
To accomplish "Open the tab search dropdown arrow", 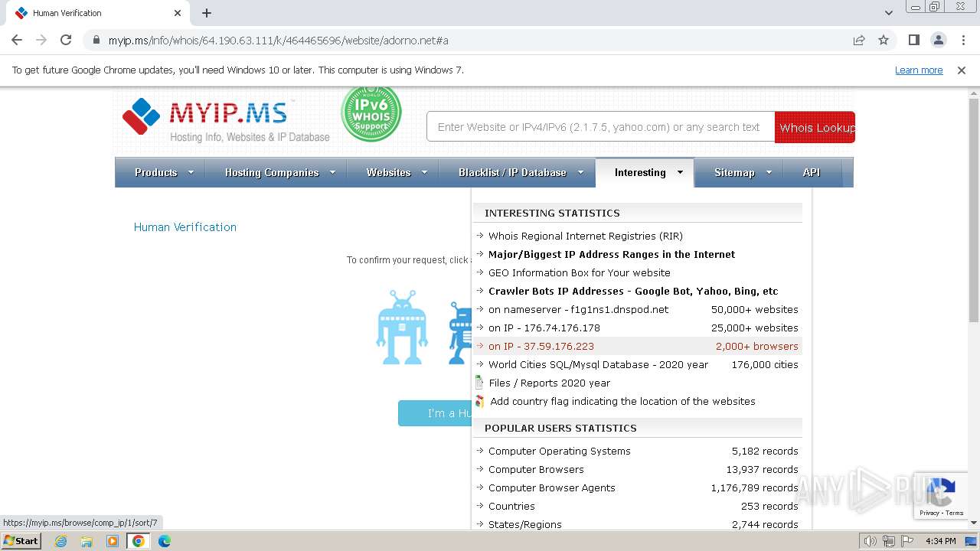I will point(888,13).
